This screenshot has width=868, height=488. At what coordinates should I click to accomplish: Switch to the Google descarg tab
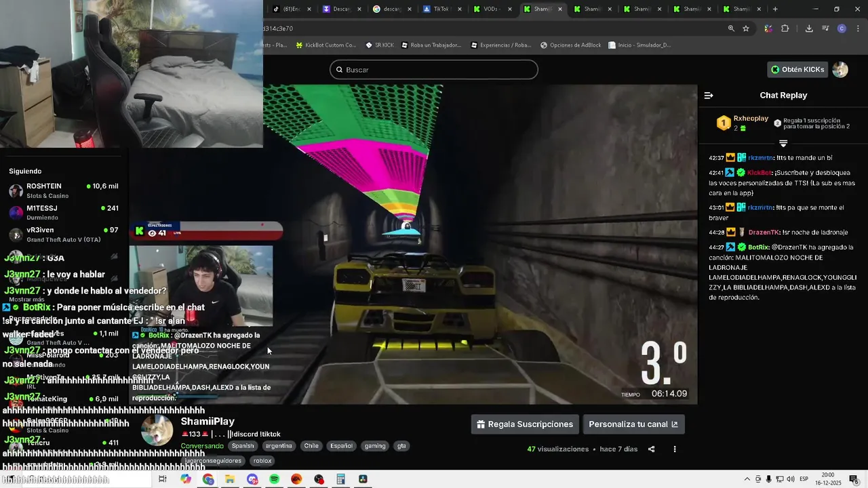pos(391,9)
